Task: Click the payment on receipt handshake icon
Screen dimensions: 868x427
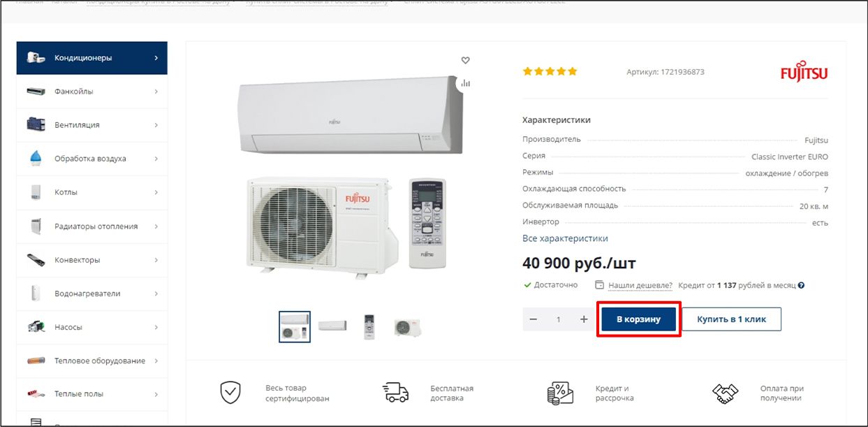Action: tap(725, 393)
